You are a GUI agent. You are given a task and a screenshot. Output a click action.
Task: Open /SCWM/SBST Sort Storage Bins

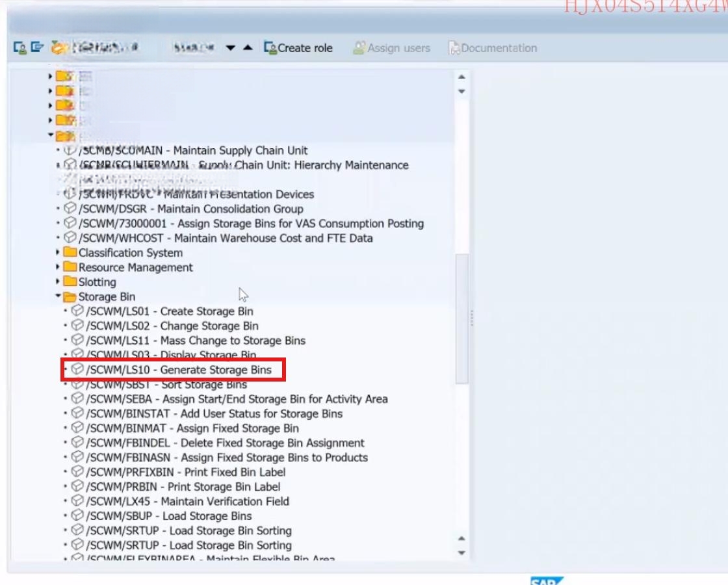tap(166, 385)
